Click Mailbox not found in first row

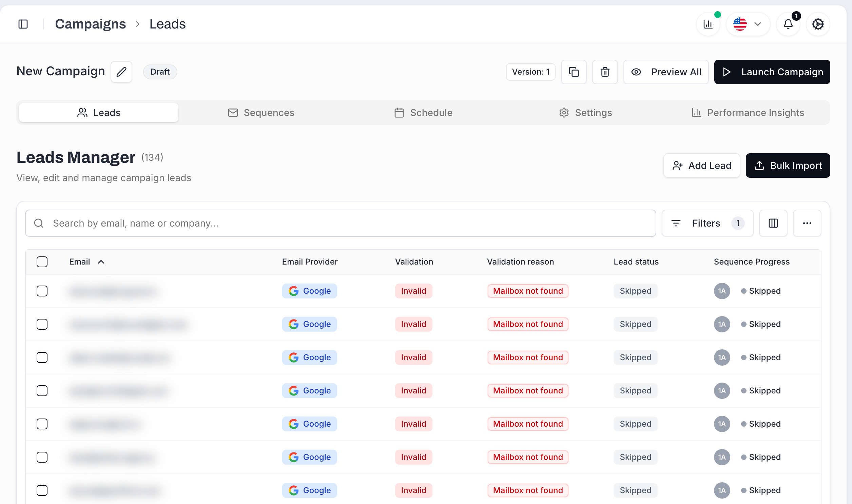tap(528, 291)
